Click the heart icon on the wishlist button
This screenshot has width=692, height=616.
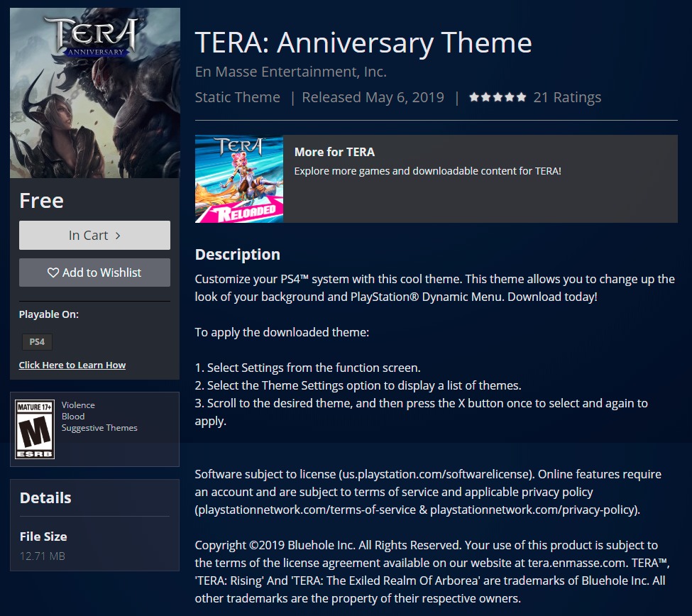[53, 273]
